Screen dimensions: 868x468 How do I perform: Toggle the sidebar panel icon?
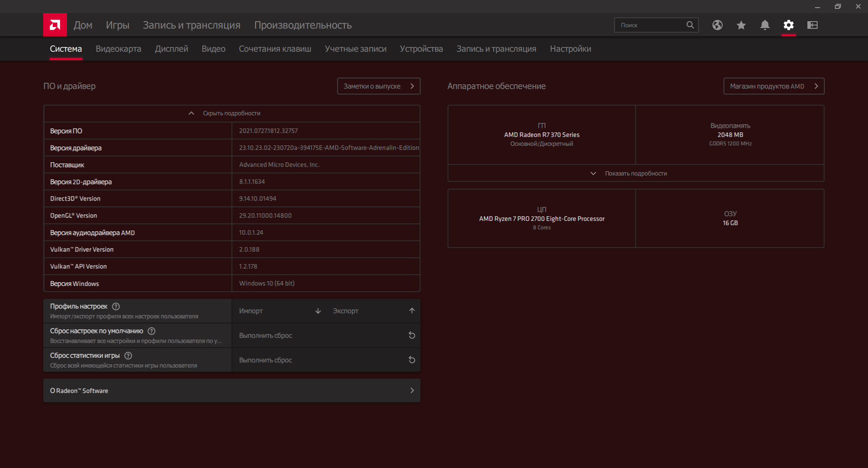[x=812, y=25]
